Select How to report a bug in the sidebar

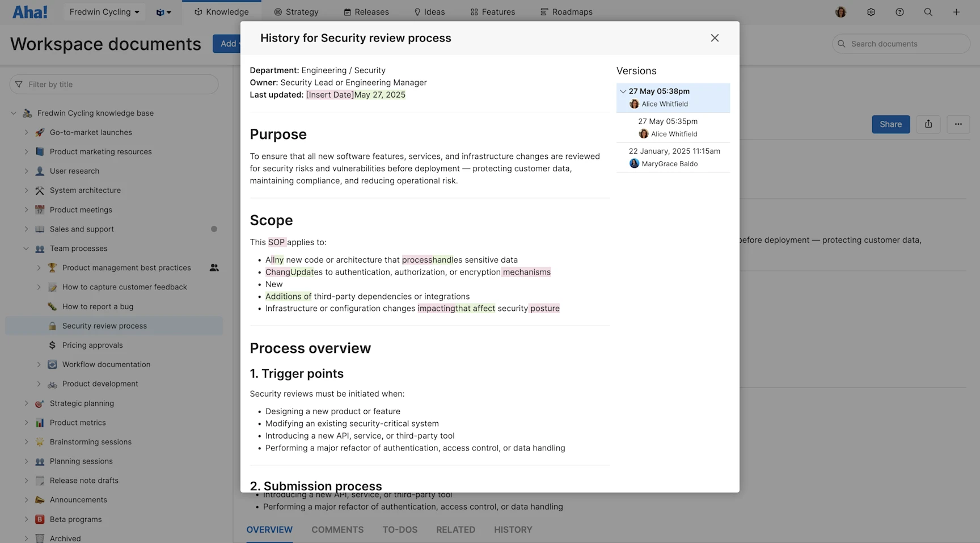98,306
